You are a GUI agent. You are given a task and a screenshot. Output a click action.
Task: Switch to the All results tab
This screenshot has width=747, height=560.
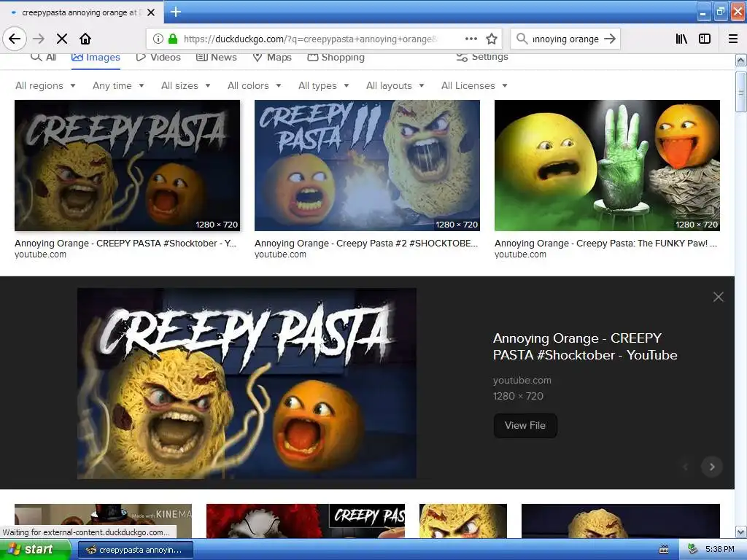coord(43,57)
